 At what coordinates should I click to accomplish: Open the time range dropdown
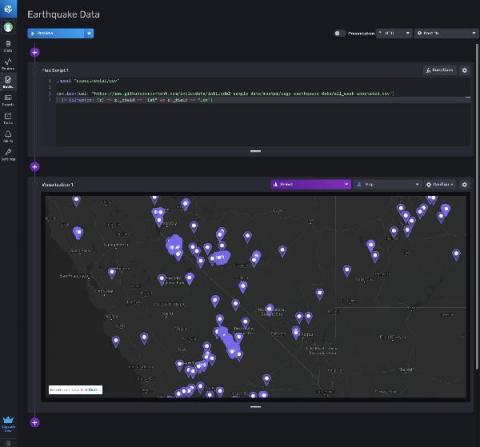coord(446,33)
